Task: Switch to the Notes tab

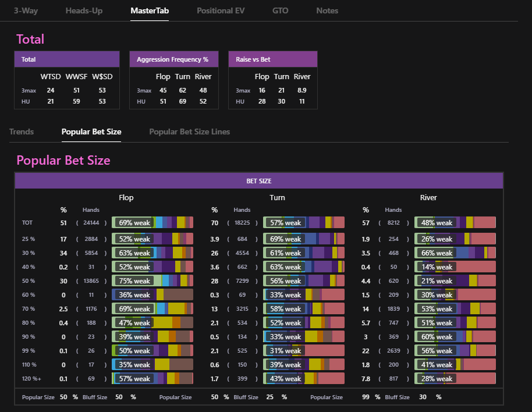Action: 327,10
